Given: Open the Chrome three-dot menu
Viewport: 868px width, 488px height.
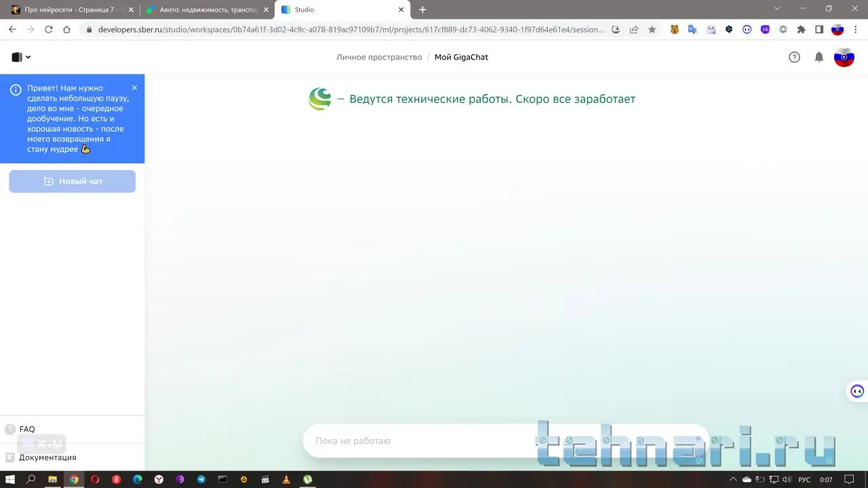Looking at the screenshot, I should (x=856, y=30).
